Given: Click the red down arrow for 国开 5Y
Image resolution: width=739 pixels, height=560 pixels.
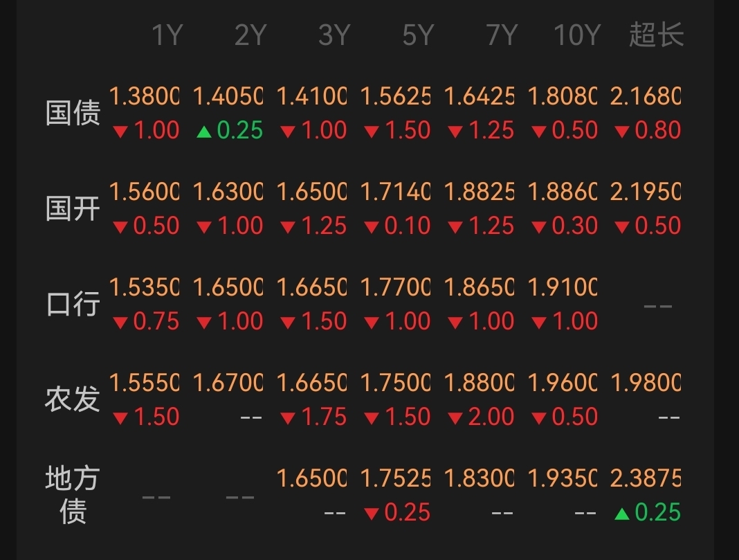Looking at the screenshot, I should [x=372, y=226].
